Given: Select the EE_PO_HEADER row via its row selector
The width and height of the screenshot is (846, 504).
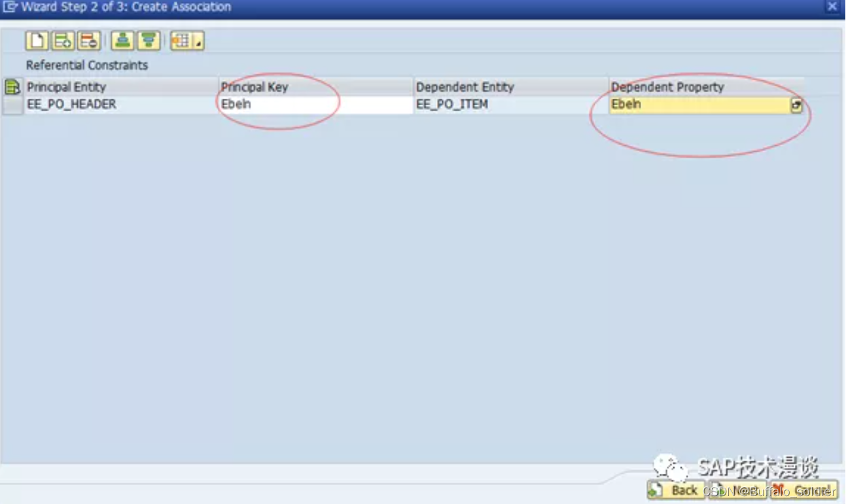Looking at the screenshot, I should click(12, 105).
